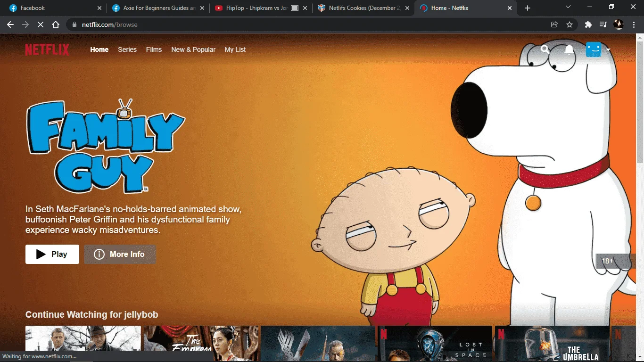Expand the Netflix account dropdown caret
This screenshot has height=362, width=644.
tap(608, 49)
